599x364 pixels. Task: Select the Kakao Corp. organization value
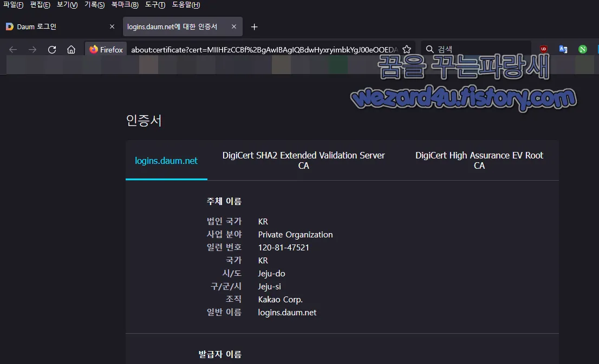280,300
